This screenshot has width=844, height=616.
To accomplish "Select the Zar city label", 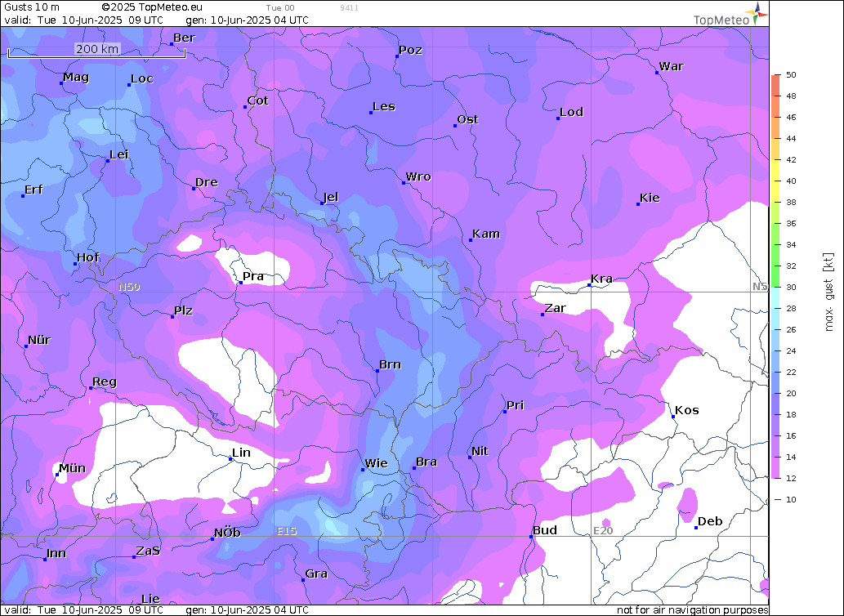I will [555, 308].
